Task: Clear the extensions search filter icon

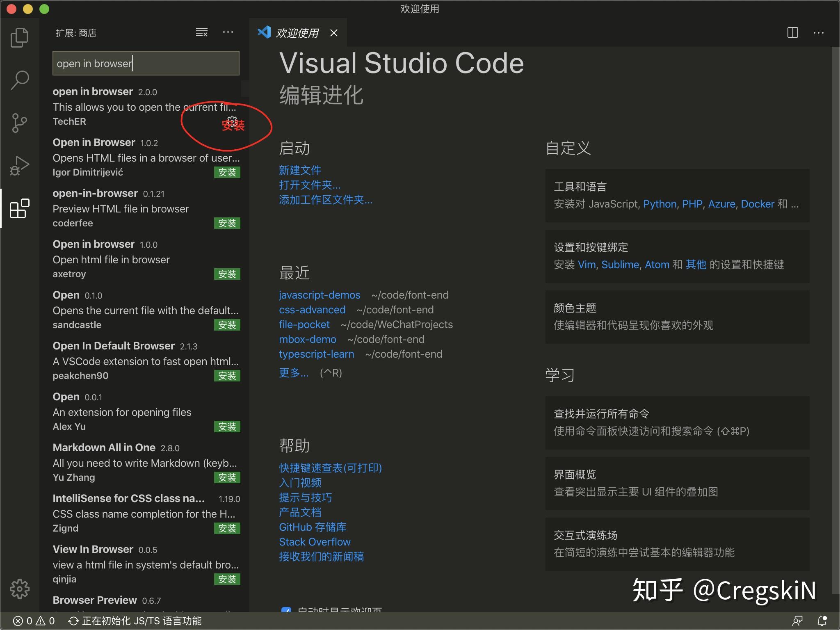Action: pyautogui.click(x=202, y=32)
